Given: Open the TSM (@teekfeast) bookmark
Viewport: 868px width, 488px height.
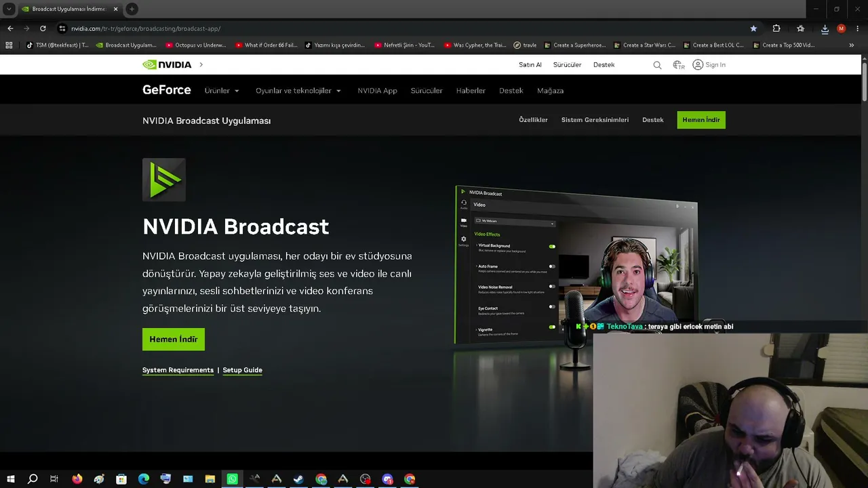Looking at the screenshot, I should [x=58, y=45].
